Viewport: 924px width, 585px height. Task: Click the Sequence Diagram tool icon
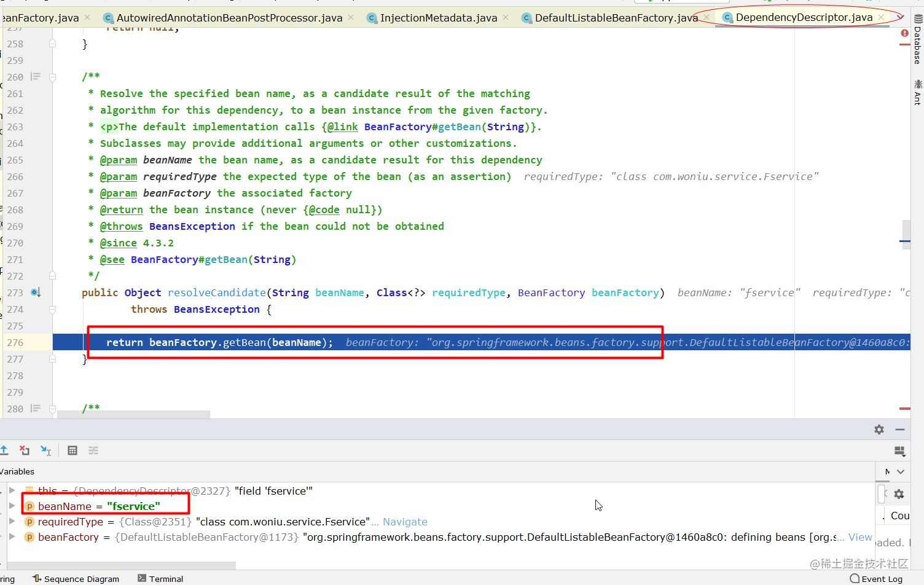(37, 578)
